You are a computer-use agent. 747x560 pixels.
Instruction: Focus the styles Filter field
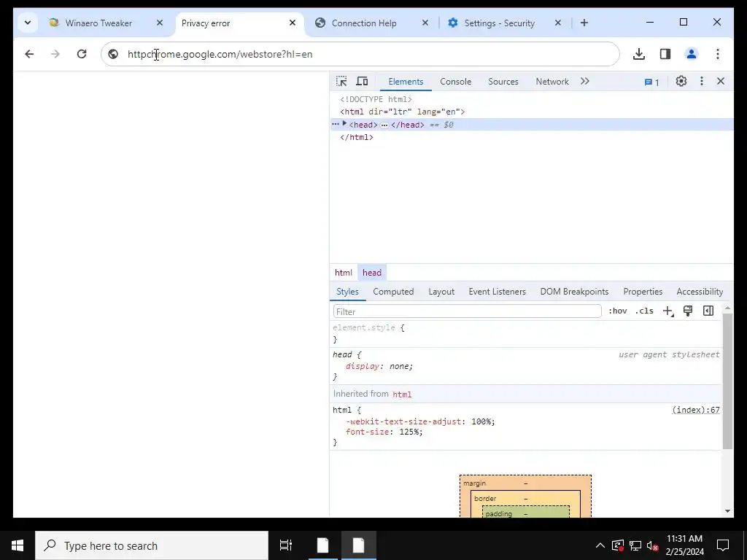467,311
